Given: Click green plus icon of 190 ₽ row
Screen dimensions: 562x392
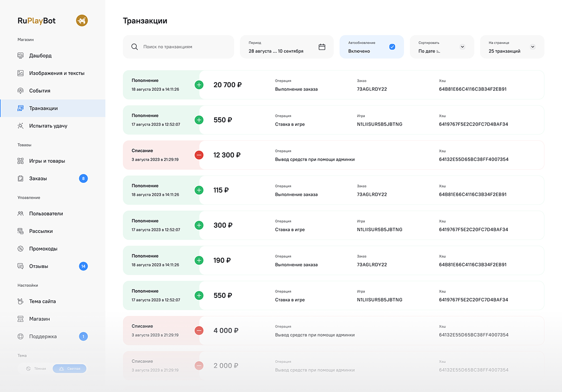Looking at the screenshot, I should (199, 260).
